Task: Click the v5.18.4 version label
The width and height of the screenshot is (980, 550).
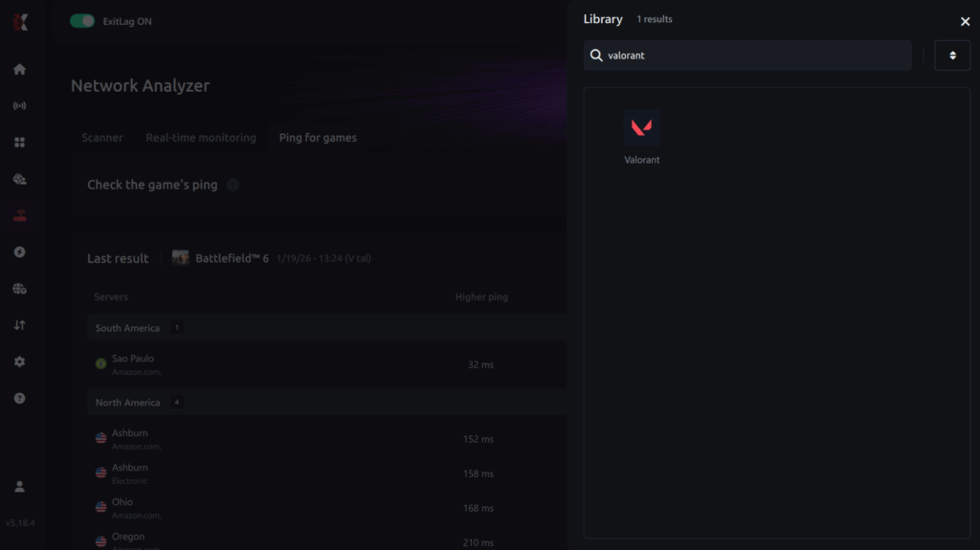Action: [20, 523]
